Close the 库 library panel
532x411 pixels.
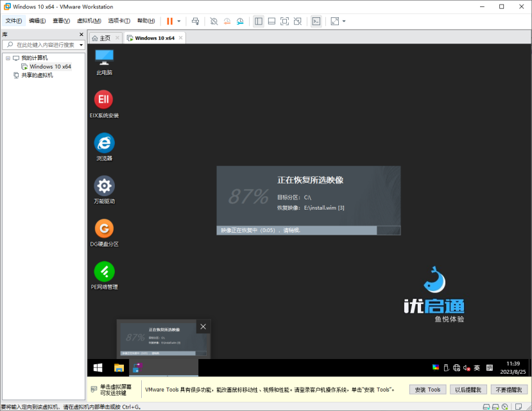[x=81, y=34]
